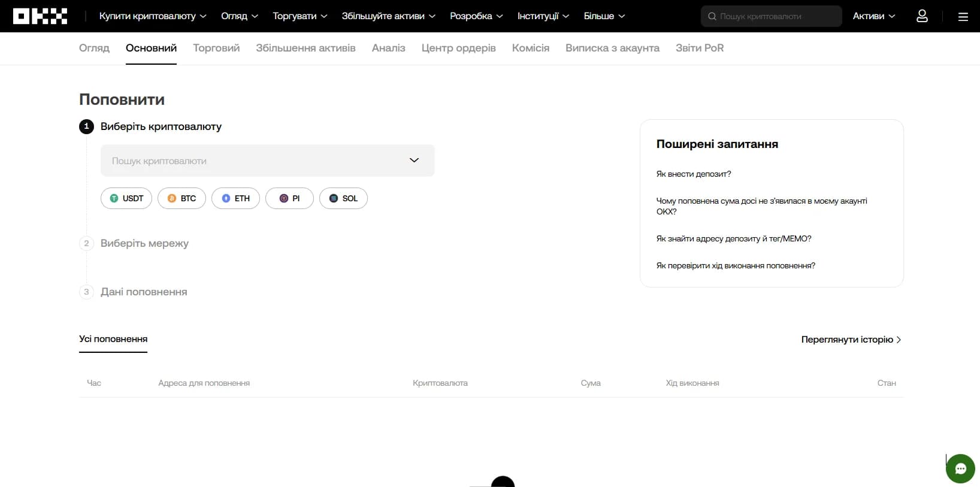
Task: Click the OKX logo
Action: pos(40,16)
